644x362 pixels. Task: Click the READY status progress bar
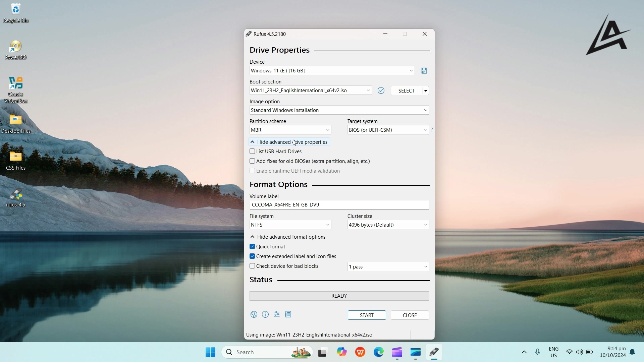tap(339, 296)
